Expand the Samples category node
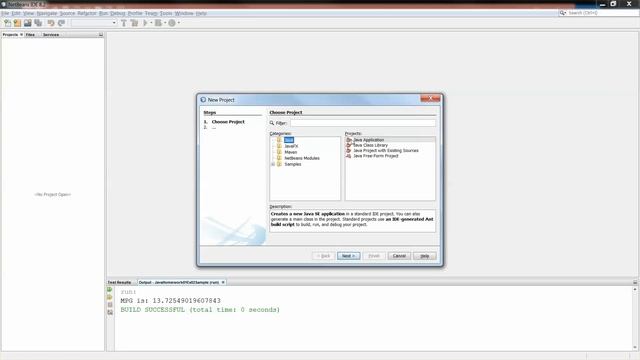Screen dimensions: 640x360 click(273, 164)
